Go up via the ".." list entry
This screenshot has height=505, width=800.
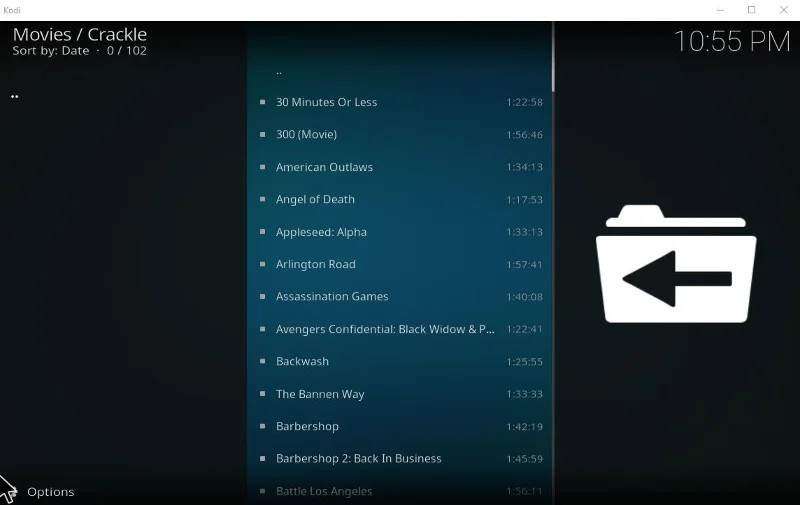(399, 72)
